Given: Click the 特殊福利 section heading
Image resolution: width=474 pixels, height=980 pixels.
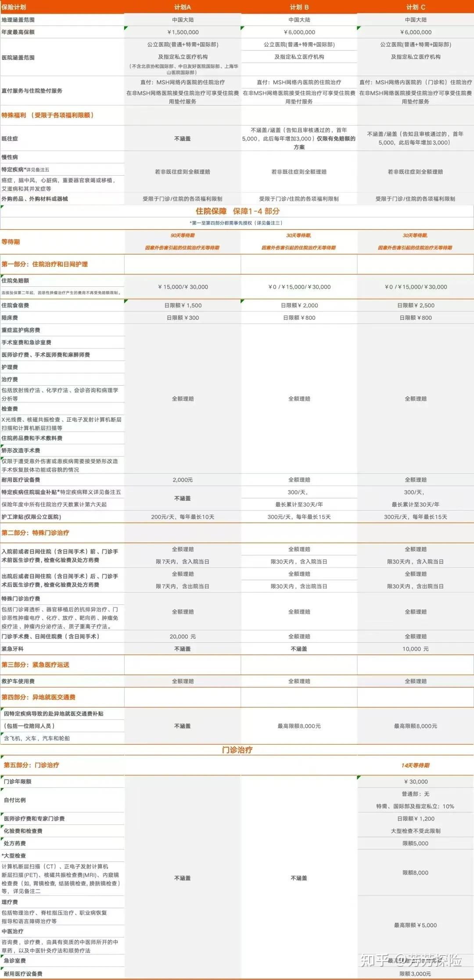Looking at the screenshot, I should pyautogui.click(x=47, y=115).
